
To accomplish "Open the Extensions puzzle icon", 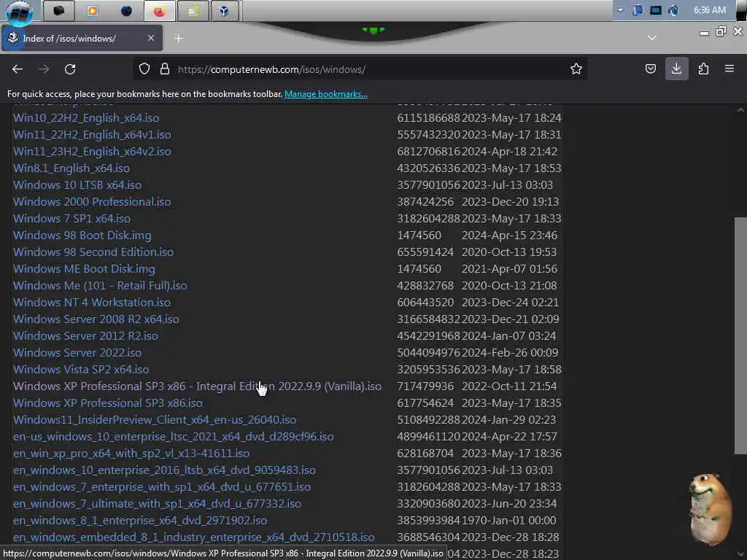I will (703, 69).
